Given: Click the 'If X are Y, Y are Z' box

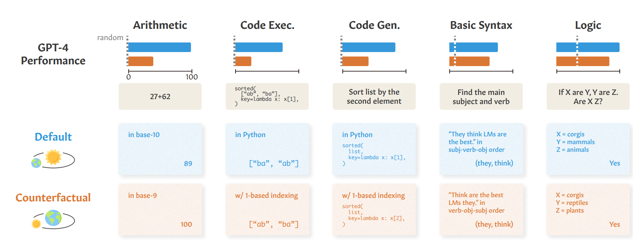Looking at the screenshot, I should click(x=588, y=96).
